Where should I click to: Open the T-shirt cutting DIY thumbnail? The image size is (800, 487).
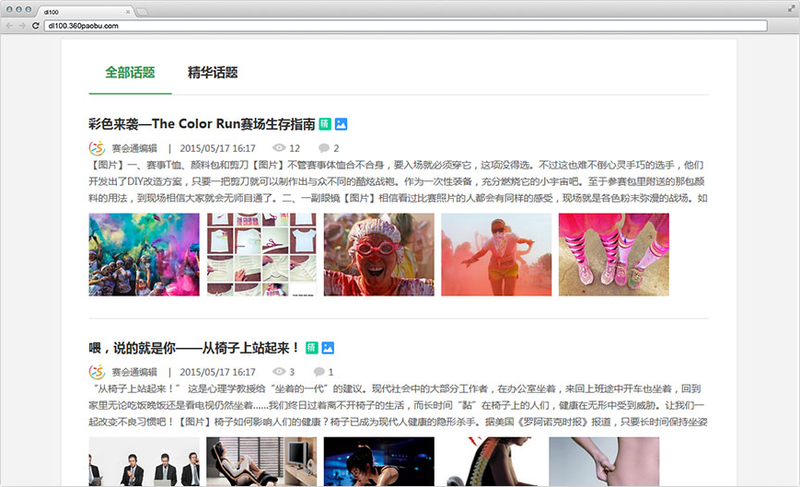[x=261, y=254]
